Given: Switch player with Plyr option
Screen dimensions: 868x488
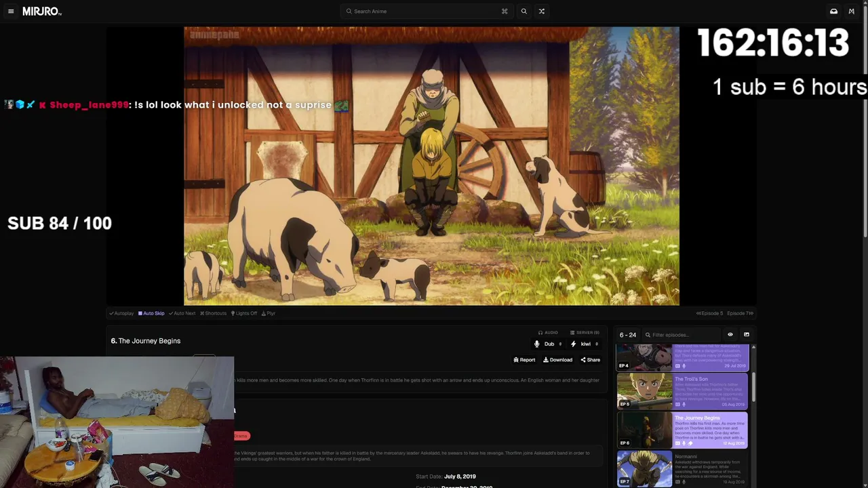Looking at the screenshot, I should [269, 313].
